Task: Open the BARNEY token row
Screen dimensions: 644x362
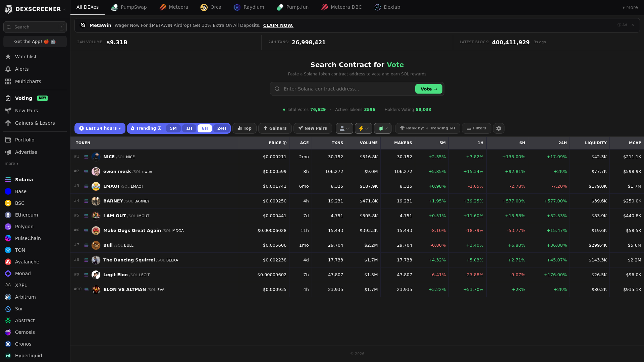Action: [357, 201]
